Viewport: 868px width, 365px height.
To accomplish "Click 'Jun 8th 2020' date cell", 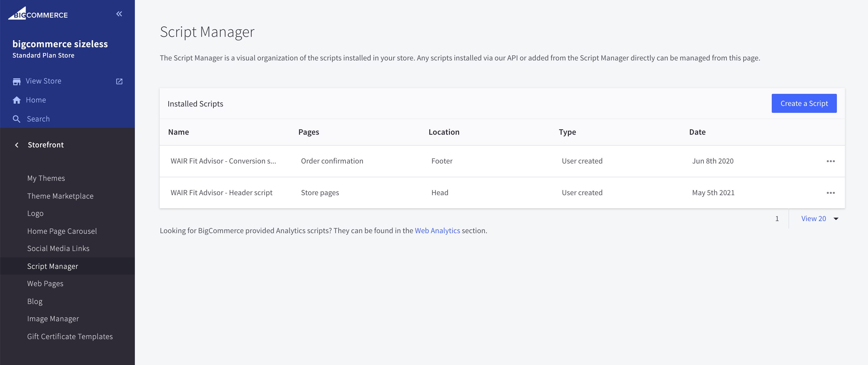I will click(x=713, y=161).
